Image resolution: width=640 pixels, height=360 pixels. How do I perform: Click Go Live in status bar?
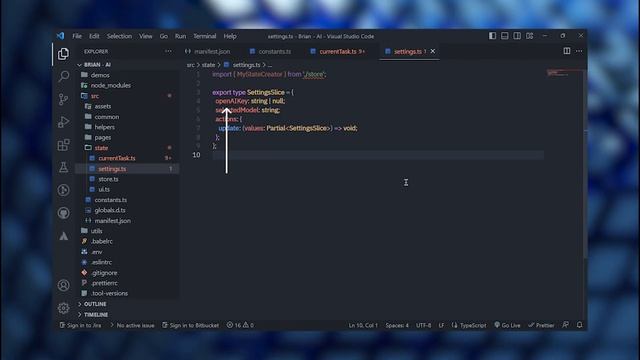click(507, 325)
